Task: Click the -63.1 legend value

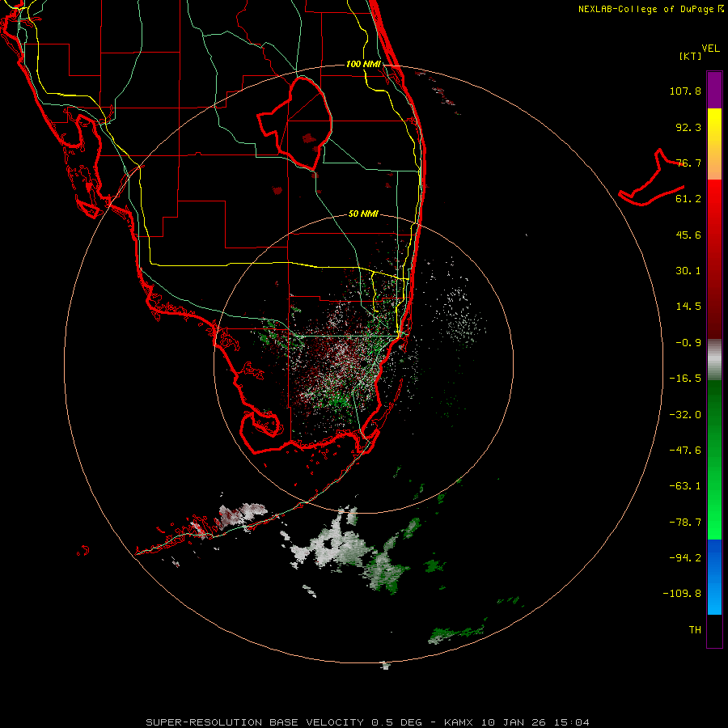Action: (x=685, y=486)
